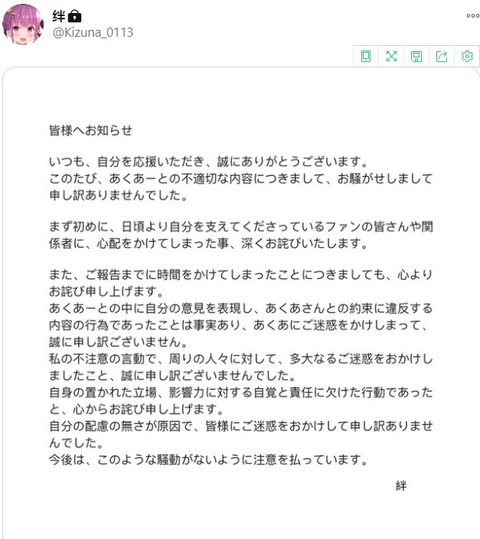
Task: Open the @Kizuna_0113 profile handle
Action: coord(93,33)
